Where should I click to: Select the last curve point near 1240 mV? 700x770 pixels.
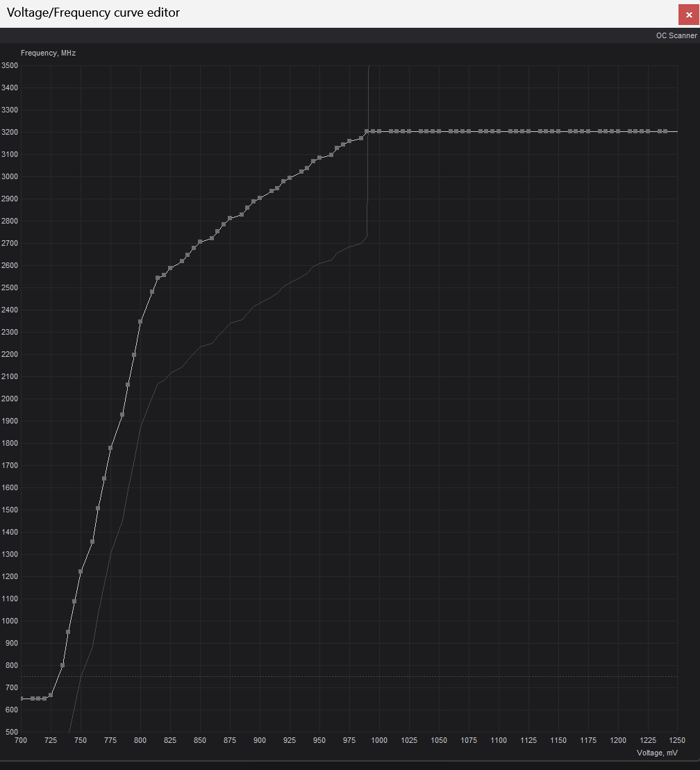[665, 131]
